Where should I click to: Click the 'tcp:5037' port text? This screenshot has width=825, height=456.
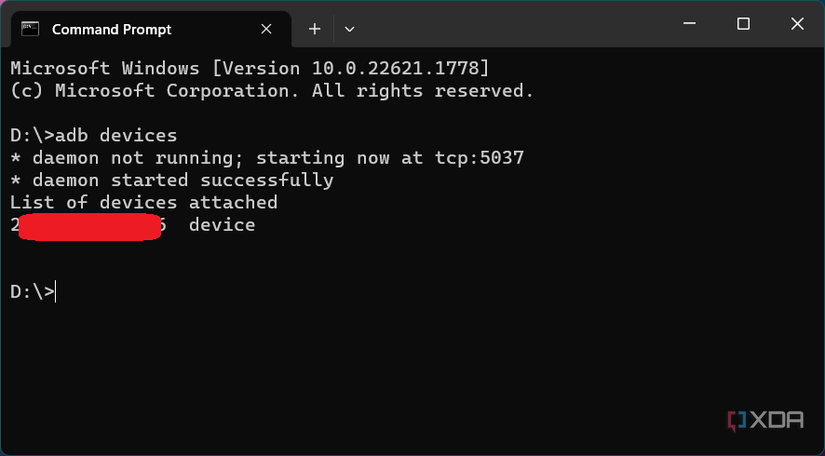click(479, 158)
